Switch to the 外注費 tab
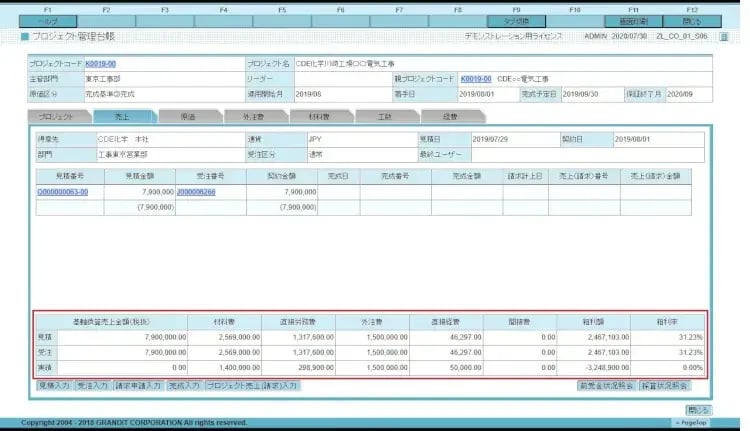The image size is (750, 431). point(252,117)
